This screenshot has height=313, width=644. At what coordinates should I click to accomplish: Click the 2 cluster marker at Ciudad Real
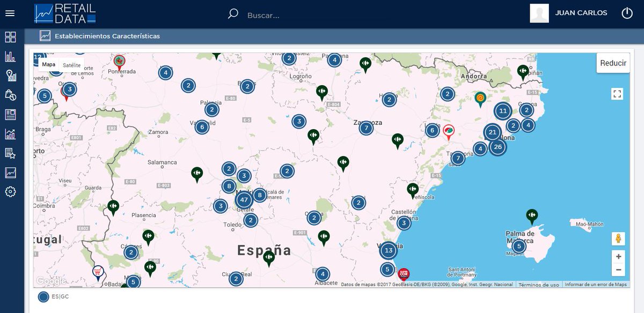pyautogui.click(x=236, y=279)
